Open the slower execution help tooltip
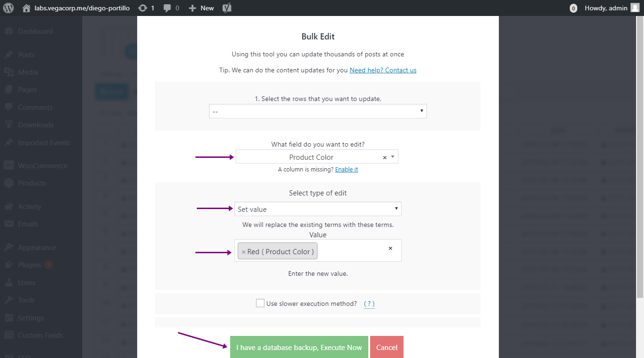The image size is (644, 358). coord(369,304)
